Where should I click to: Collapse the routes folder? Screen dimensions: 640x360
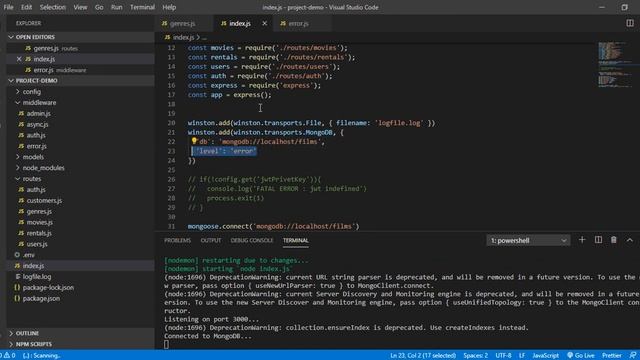tap(80, 179)
